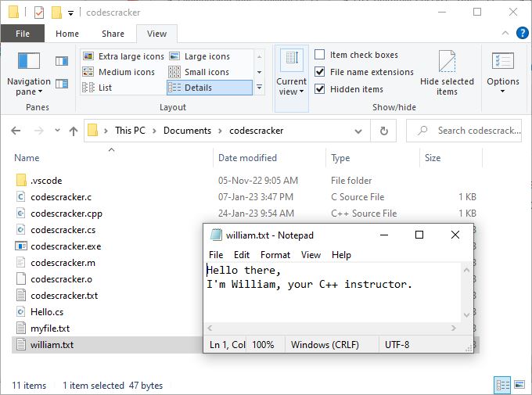This screenshot has width=532, height=395.
Task: Click This PC in the address bar
Action: pos(130,131)
